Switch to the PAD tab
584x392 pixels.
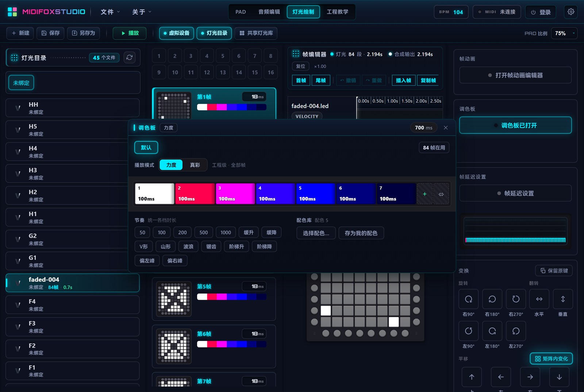[241, 12]
